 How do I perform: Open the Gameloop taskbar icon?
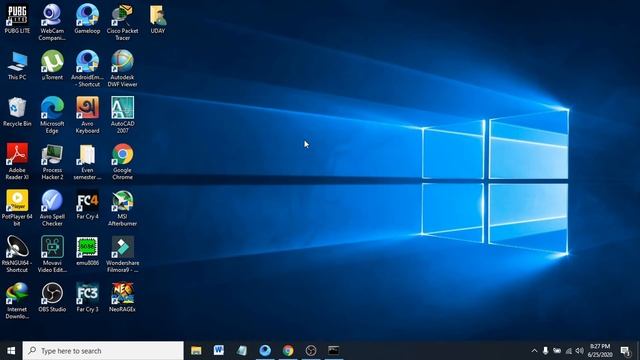(265, 351)
